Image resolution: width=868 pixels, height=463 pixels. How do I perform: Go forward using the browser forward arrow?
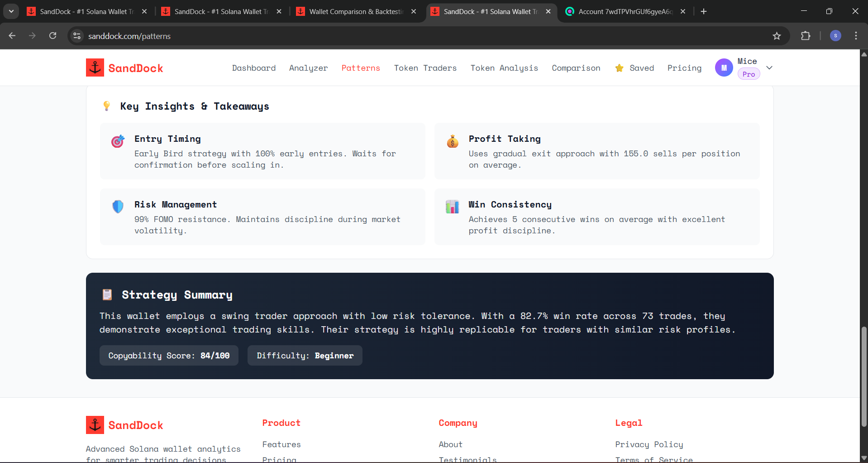pos(32,36)
